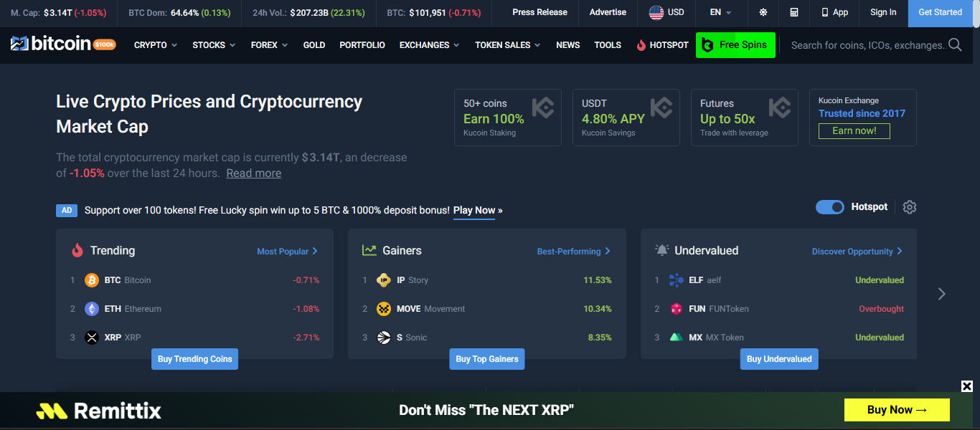Click the Undervalued bell icon
The width and height of the screenshot is (980, 430).
click(661, 250)
